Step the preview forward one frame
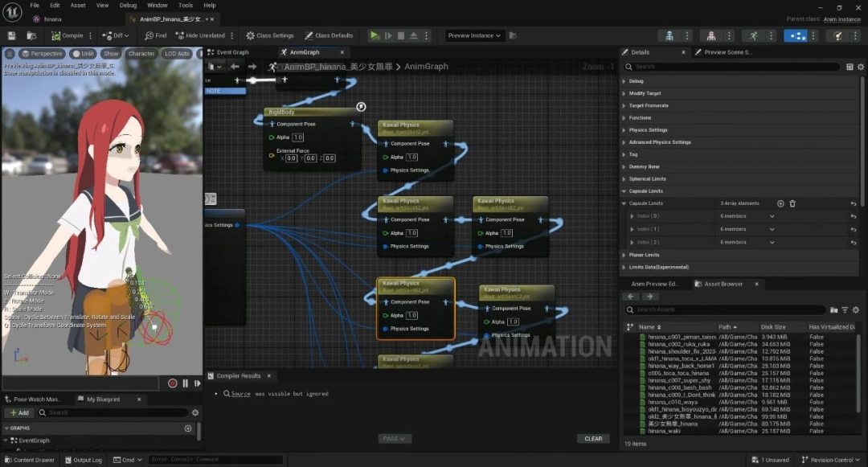The image size is (868, 467). tap(198, 383)
